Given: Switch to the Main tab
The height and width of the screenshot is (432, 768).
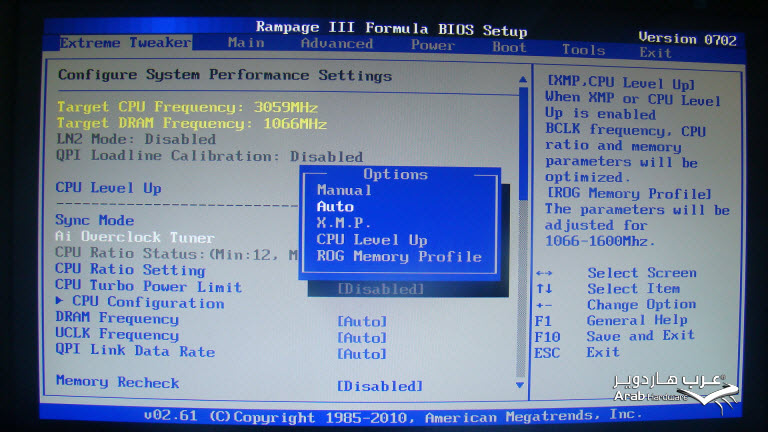Looking at the screenshot, I should (x=246, y=43).
